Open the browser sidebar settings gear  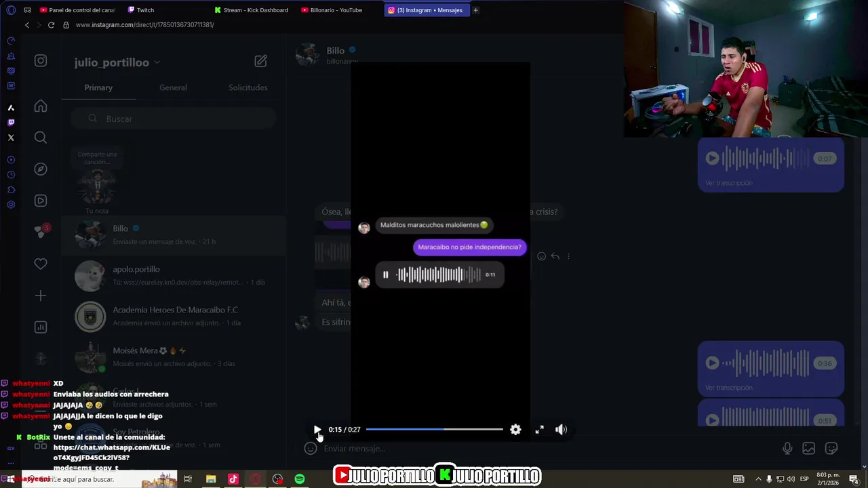[x=11, y=205]
